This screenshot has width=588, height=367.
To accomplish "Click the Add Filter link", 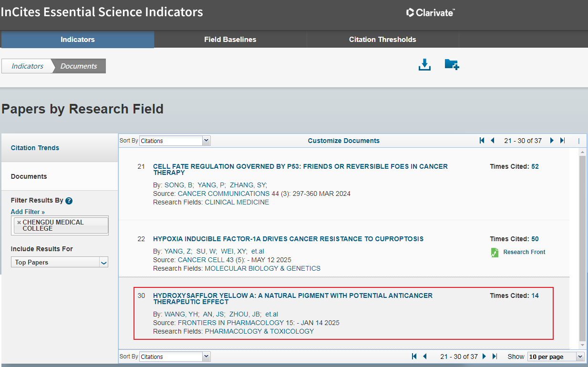I will (28, 212).
